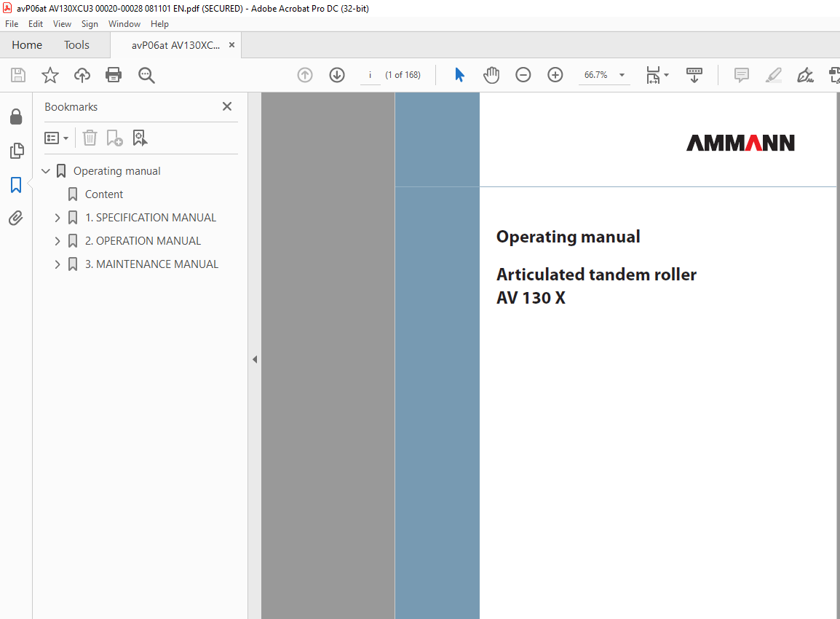
Task: Click the fit page width icon
Action: click(653, 75)
